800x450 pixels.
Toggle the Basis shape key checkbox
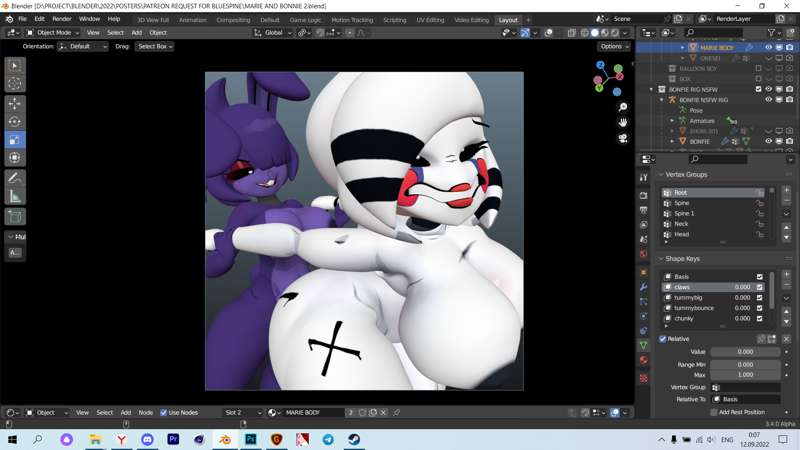(760, 277)
